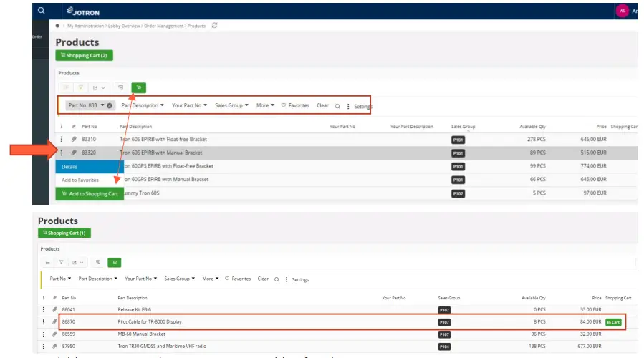
Task: Expand More filters in upper panel
Action: point(265,105)
